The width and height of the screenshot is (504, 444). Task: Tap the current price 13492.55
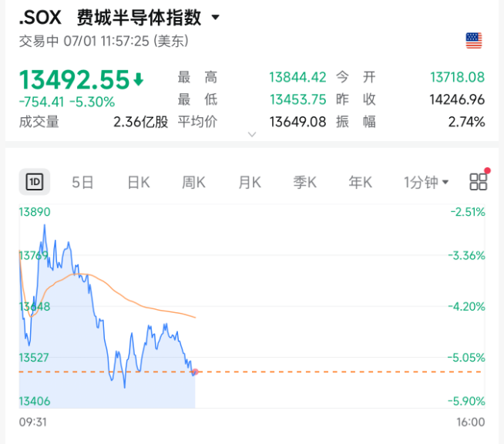point(74,79)
